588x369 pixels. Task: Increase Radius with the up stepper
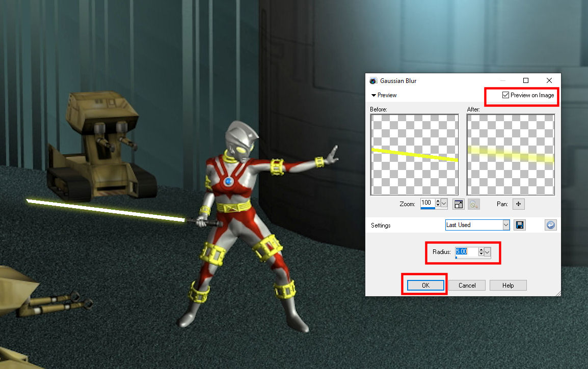point(481,250)
